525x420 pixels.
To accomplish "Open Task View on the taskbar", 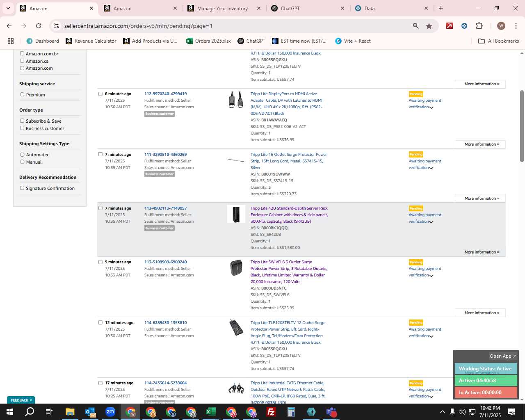I will tap(49, 412).
